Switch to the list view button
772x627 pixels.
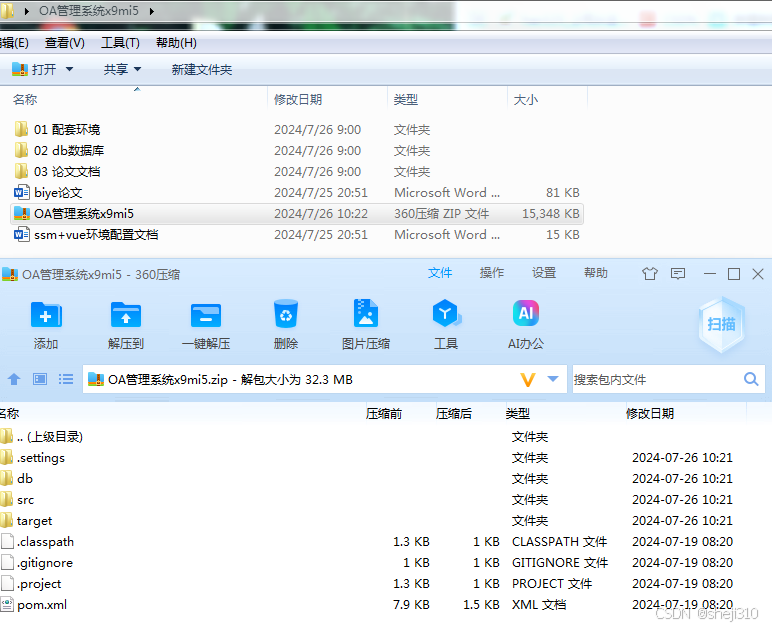[x=66, y=379]
